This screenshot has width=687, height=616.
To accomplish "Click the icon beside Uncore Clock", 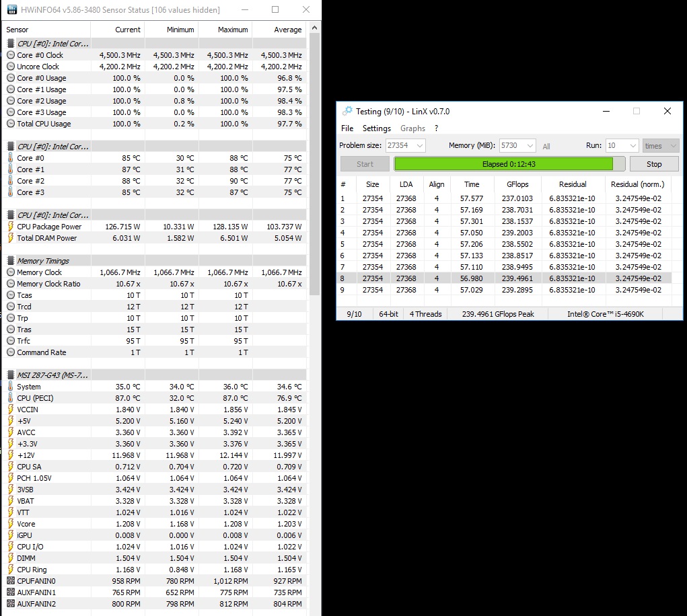I will coord(11,67).
